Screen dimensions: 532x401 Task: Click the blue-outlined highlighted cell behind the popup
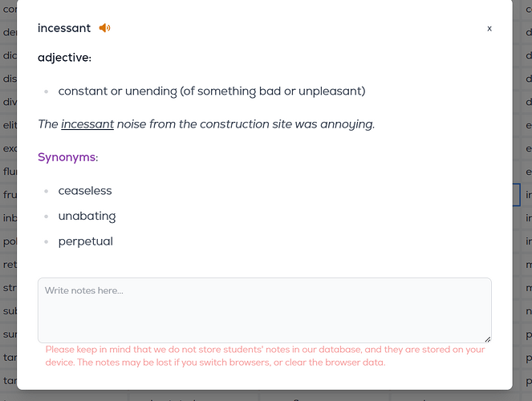[517, 195]
